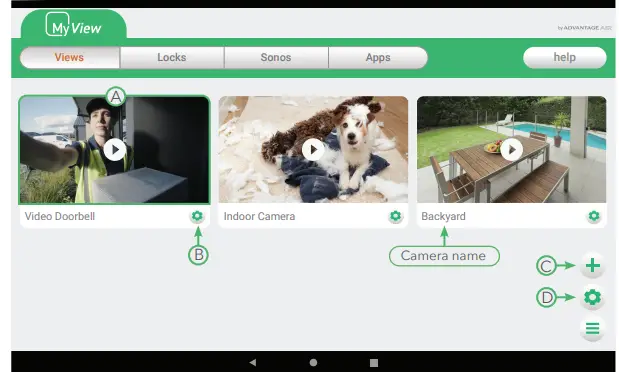Screen dimensions: 619x372
Task: Play the Backyard camera feed
Action: tap(512, 150)
